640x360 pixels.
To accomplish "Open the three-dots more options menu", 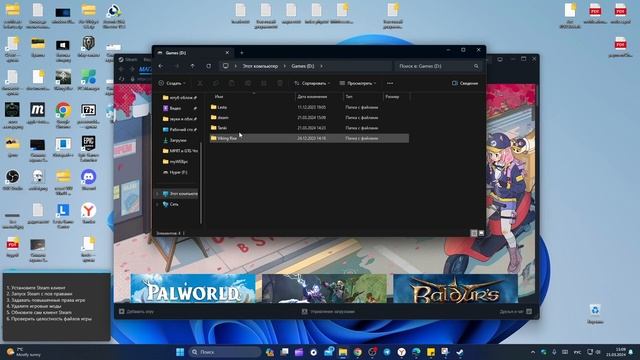I will pyautogui.click(x=390, y=83).
